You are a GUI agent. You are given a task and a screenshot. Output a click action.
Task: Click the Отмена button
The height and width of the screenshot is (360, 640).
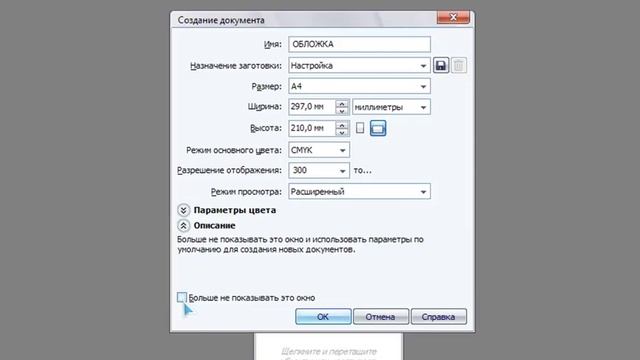tap(380, 317)
